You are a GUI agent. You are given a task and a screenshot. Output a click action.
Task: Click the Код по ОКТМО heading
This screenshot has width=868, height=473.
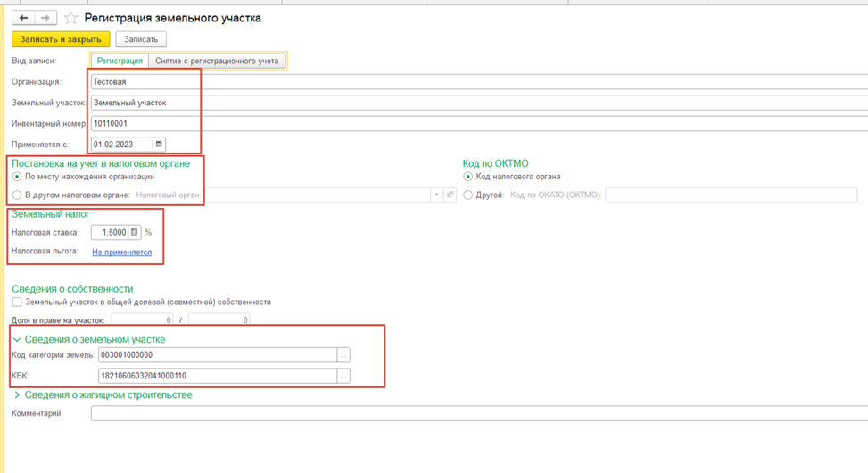[x=495, y=163]
